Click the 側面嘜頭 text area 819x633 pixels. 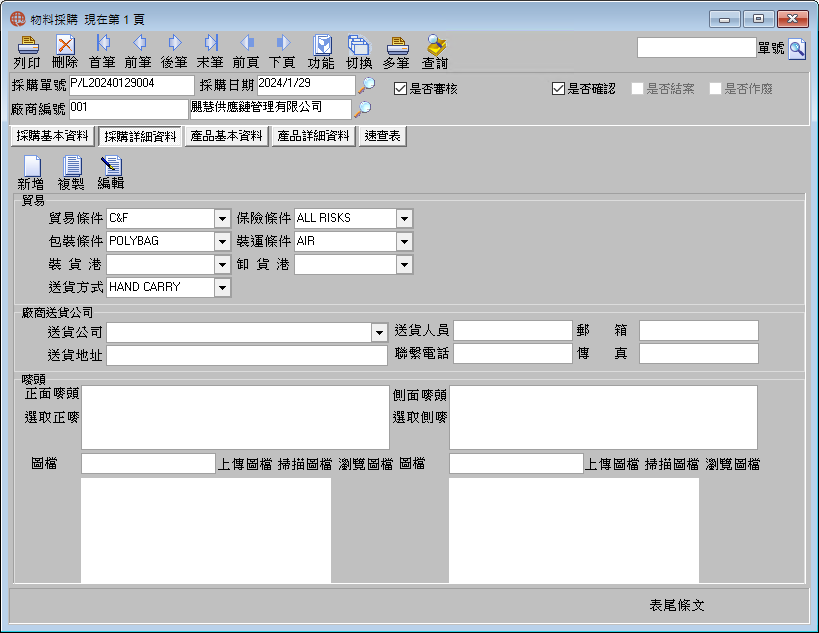(603, 417)
